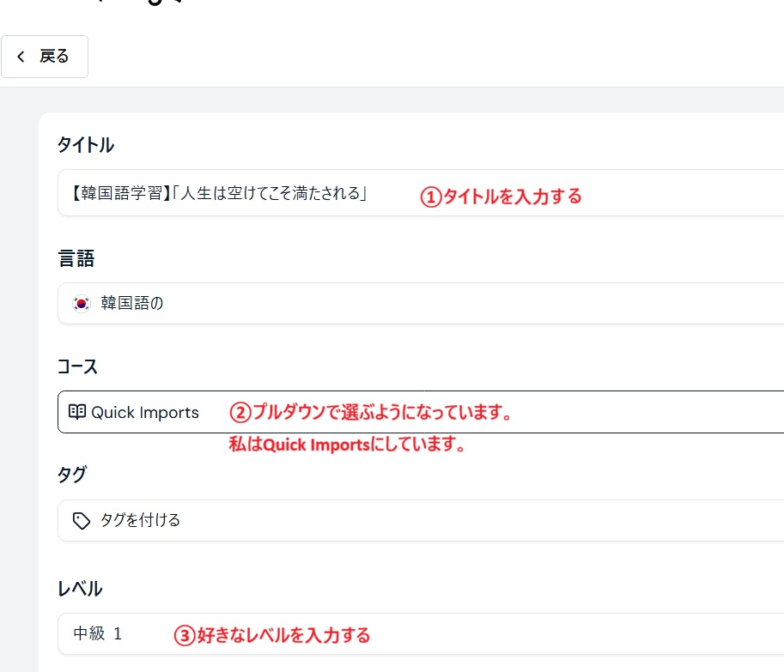The image size is (784, 672).
Task: Click the レベル section label
Action: pos(79,588)
